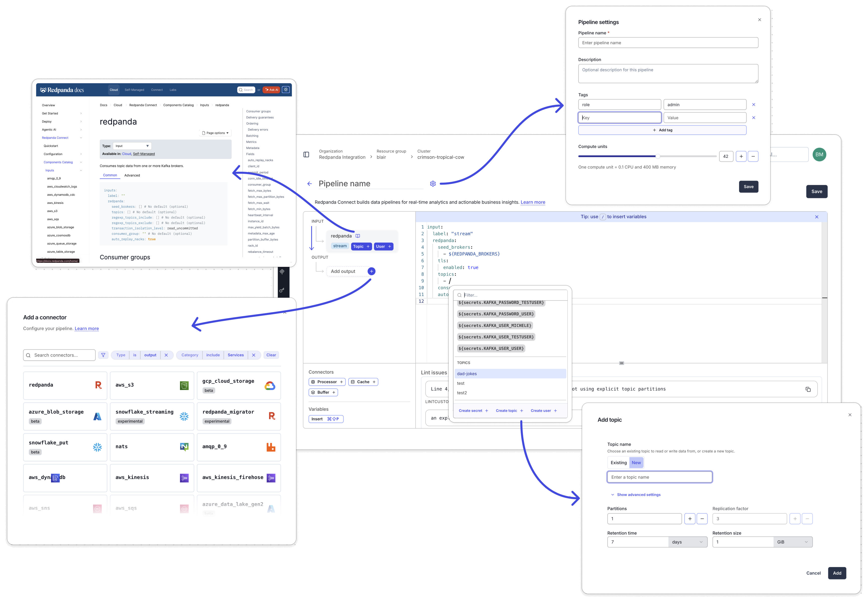
Task: Copy the lint issue message with the copy icon
Action: pyautogui.click(x=808, y=389)
